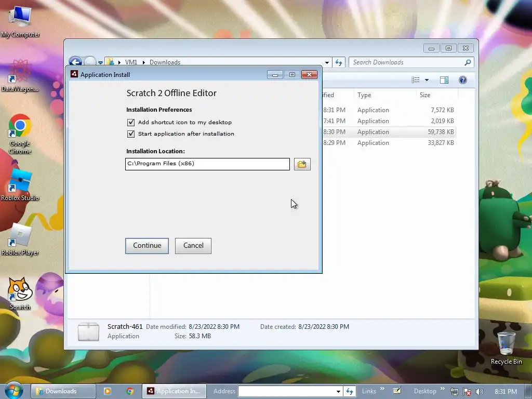The image size is (532, 399).
Task: Click the folder icon in Explorer address bar
Action: coord(110,62)
